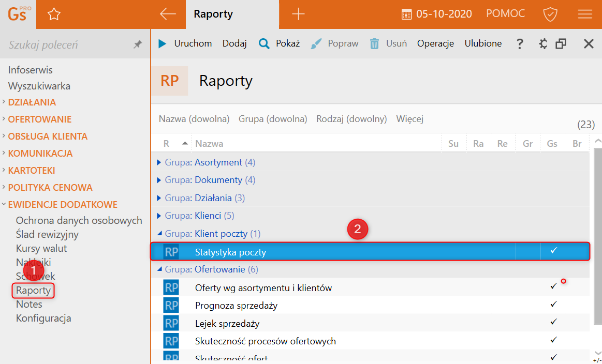Click the Usuń trash icon
602x364 pixels.
click(x=374, y=44)
